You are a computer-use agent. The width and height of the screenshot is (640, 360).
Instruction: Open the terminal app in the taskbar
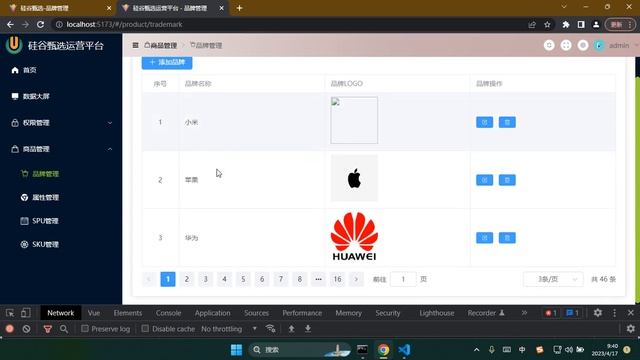point(362,350)
